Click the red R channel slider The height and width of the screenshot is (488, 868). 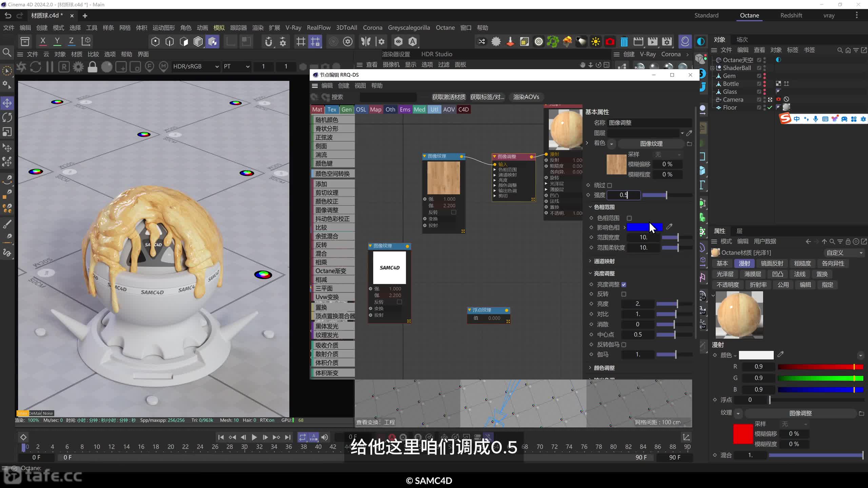[x=821, y=367]
